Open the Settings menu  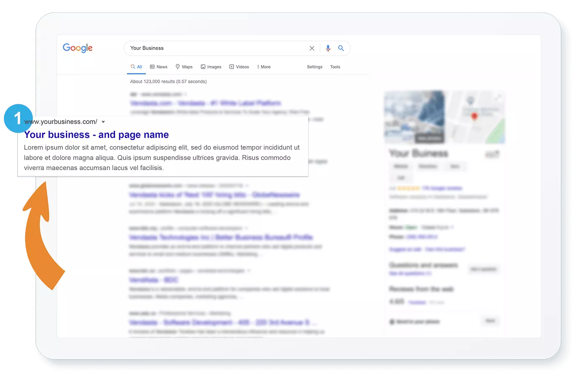(x=314, y=67)
